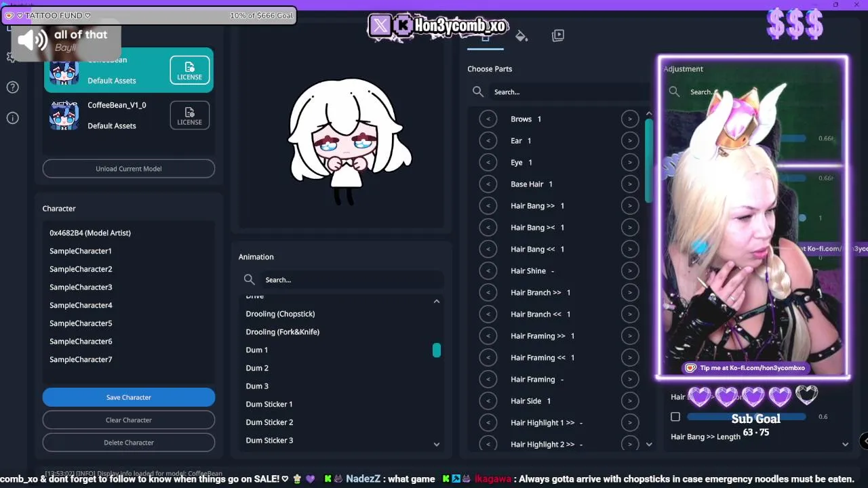868x488 pixels.
Task: Click previous arrow for Hair Framing <<
Action: 488,358
